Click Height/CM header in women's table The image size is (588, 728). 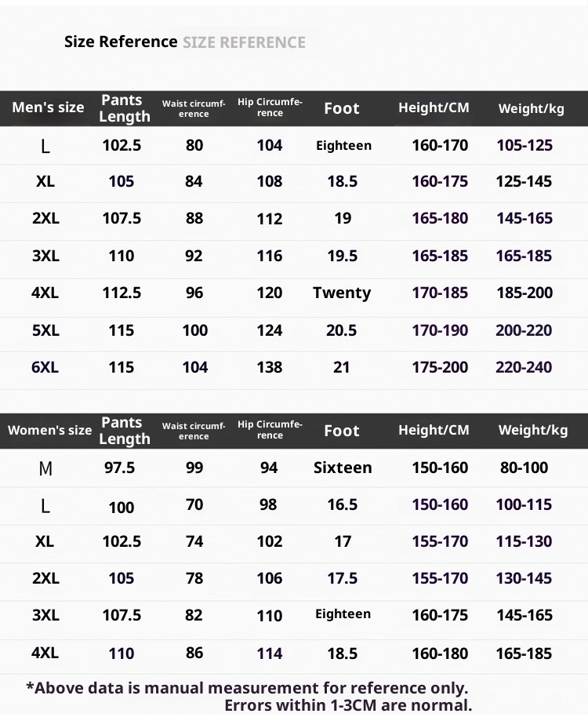434,430
